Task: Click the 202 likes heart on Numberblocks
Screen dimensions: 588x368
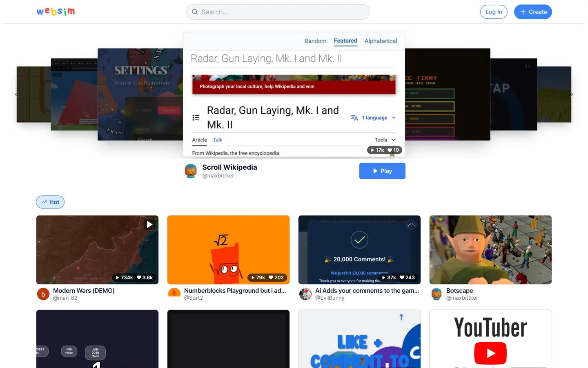Action: 276,278
